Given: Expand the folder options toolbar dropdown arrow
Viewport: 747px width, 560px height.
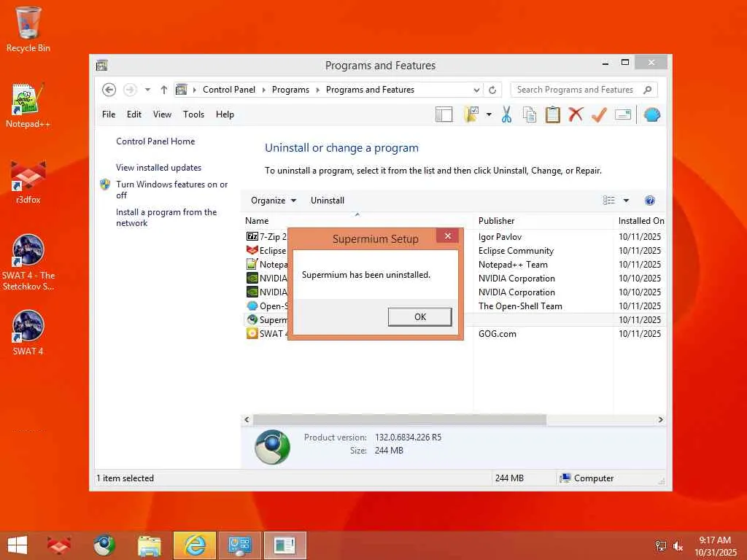Looking at the screenshot, I should (489, 114).
